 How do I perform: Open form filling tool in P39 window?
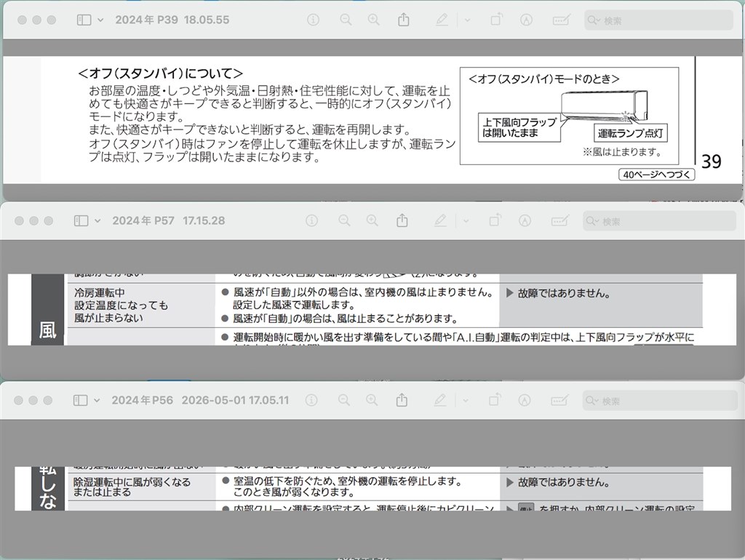pos(561,20)
